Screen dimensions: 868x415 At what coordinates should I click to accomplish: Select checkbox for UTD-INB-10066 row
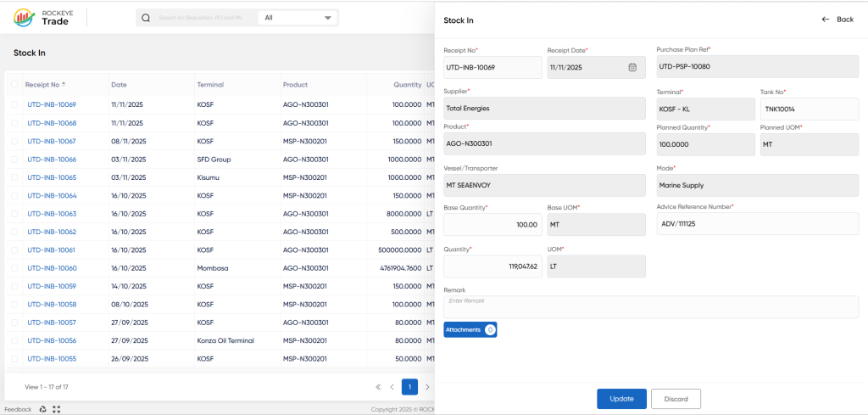pos(14,160)
